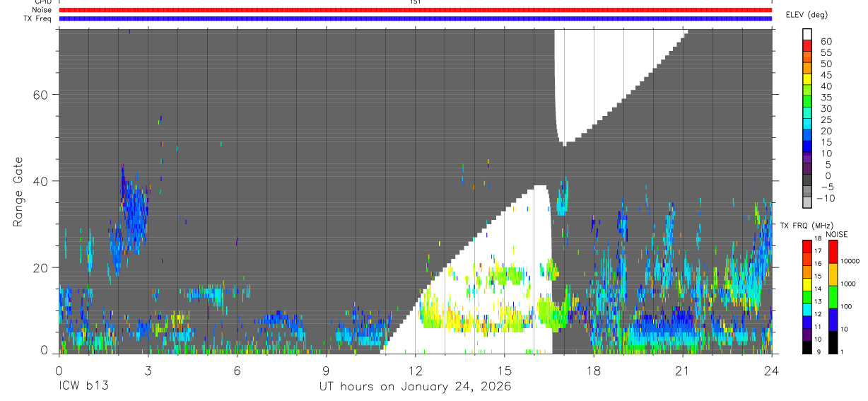Click the '55' label on ELEV bar

tap(826, 52)
